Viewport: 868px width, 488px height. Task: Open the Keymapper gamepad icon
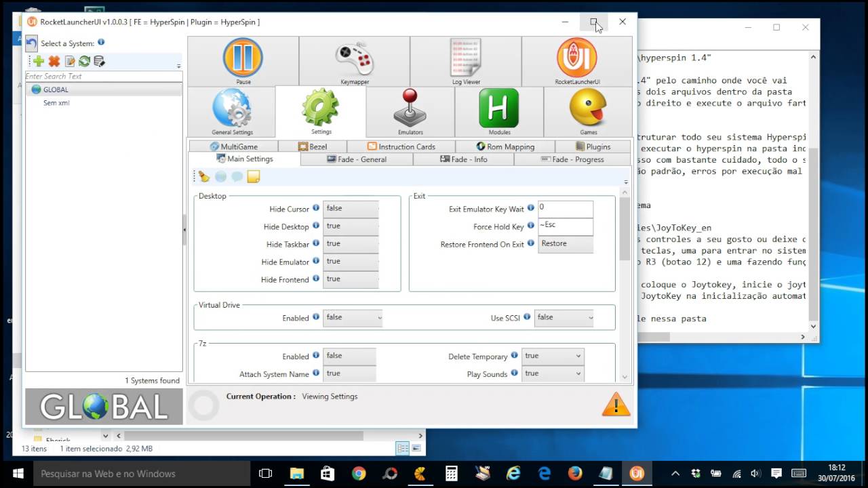pyautogui.click(x=354, y=58)
